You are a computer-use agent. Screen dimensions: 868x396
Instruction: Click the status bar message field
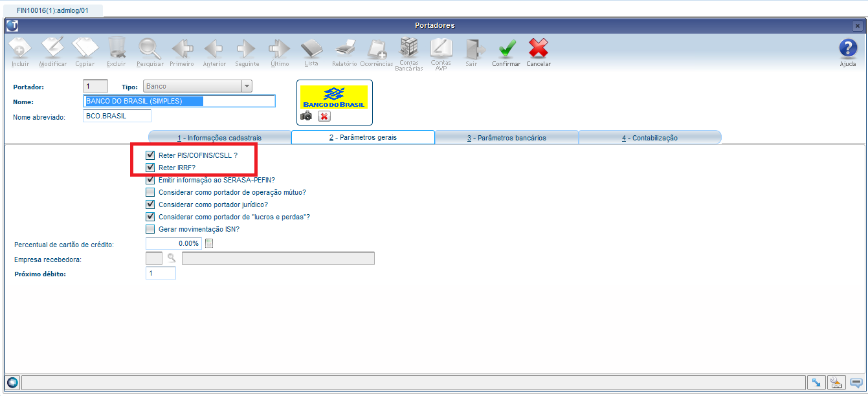[413, 382]
